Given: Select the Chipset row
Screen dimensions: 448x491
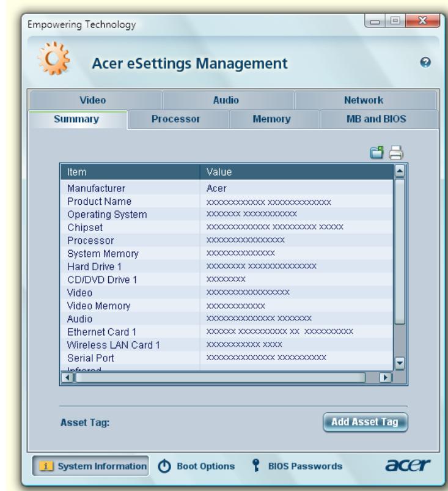Looking at the screenshot, I should pos(227,227).
